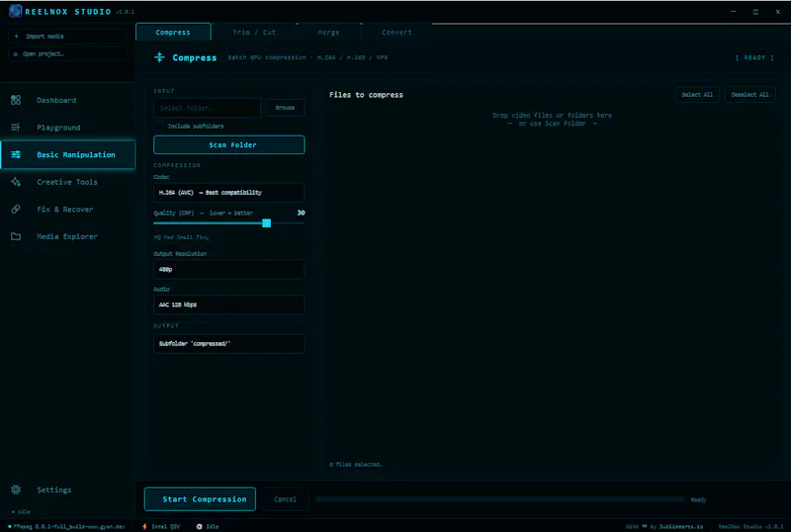
Task: Click the HQ Med Small Tiny preset labels
Action: tap(181, 236)
